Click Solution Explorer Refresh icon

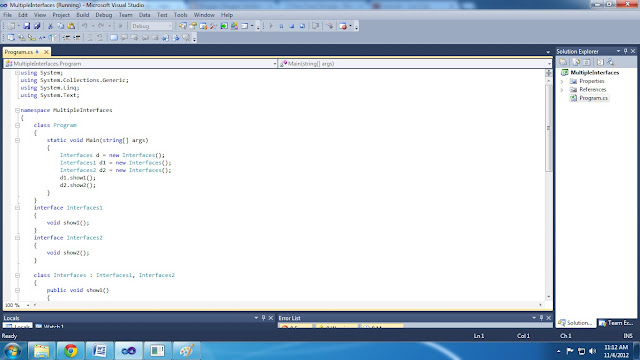pos(587,62)
